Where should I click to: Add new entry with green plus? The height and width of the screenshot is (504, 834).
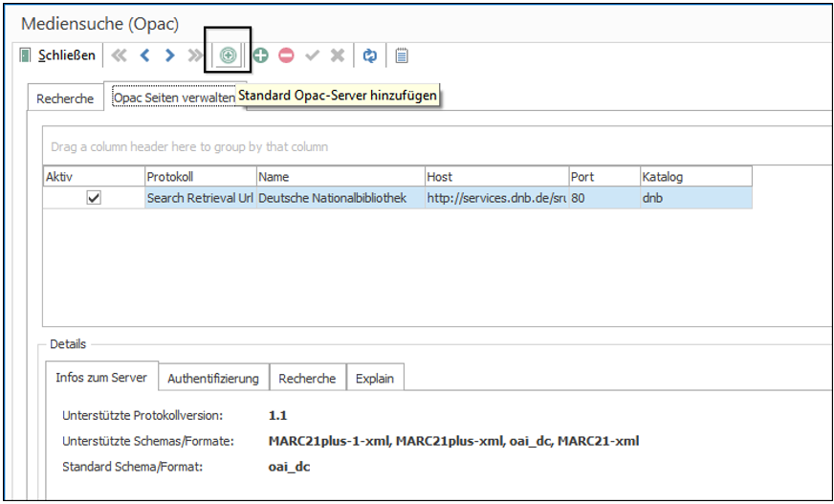point(260,55)
